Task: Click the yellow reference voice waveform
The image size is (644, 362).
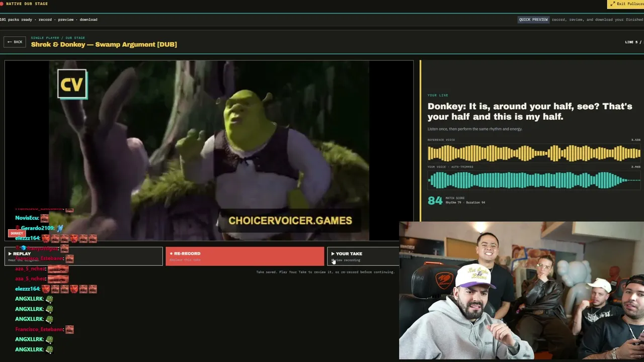Action: pyautogui.click(x=534, y=153)
